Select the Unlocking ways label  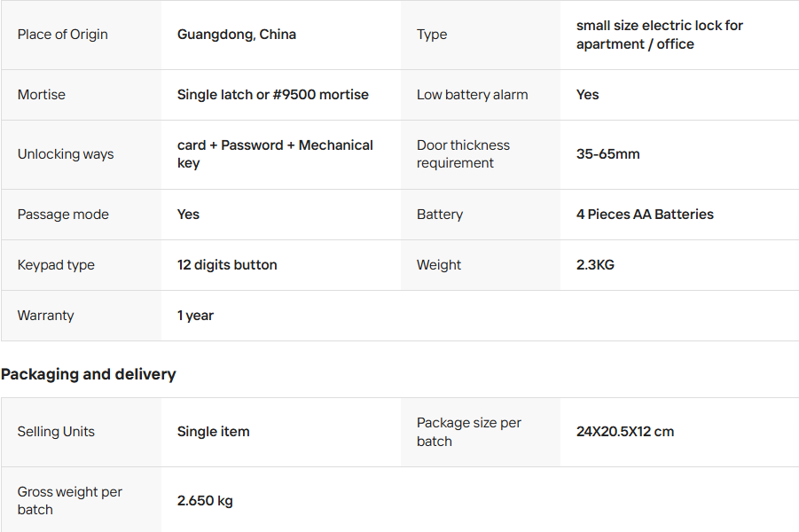tap(66, 154)
